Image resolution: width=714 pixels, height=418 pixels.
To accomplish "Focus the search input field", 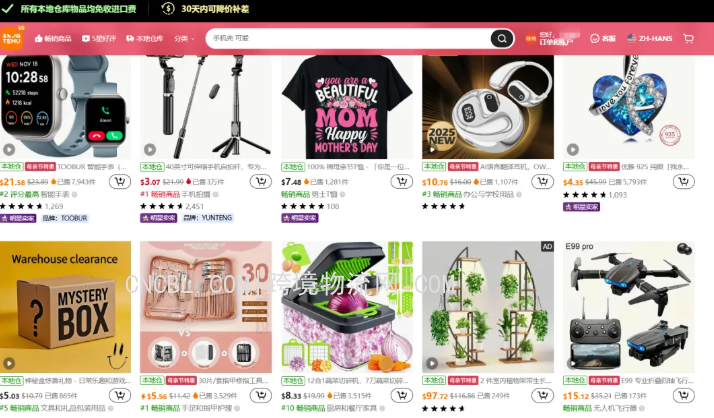I will tap(348, 39).
